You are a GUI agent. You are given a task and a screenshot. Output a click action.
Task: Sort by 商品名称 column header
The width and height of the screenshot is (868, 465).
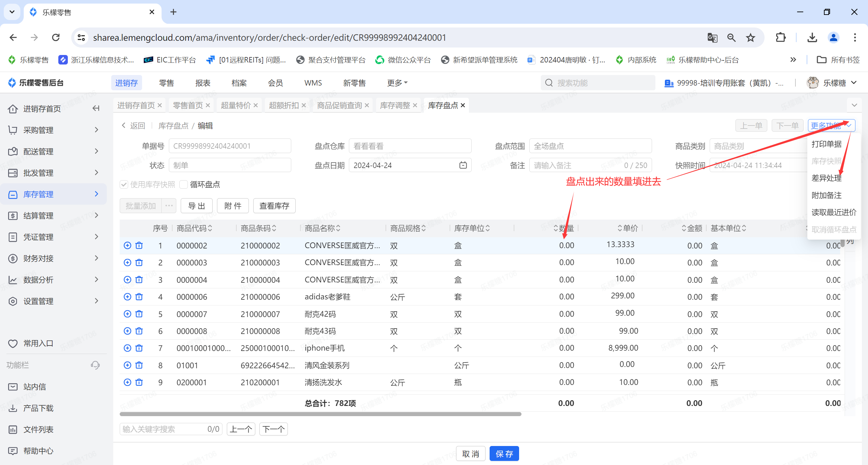point(322,228)
